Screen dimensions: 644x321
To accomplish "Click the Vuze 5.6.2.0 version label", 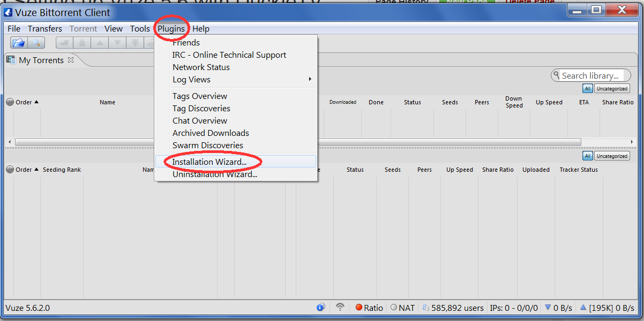I will (27, 308).
